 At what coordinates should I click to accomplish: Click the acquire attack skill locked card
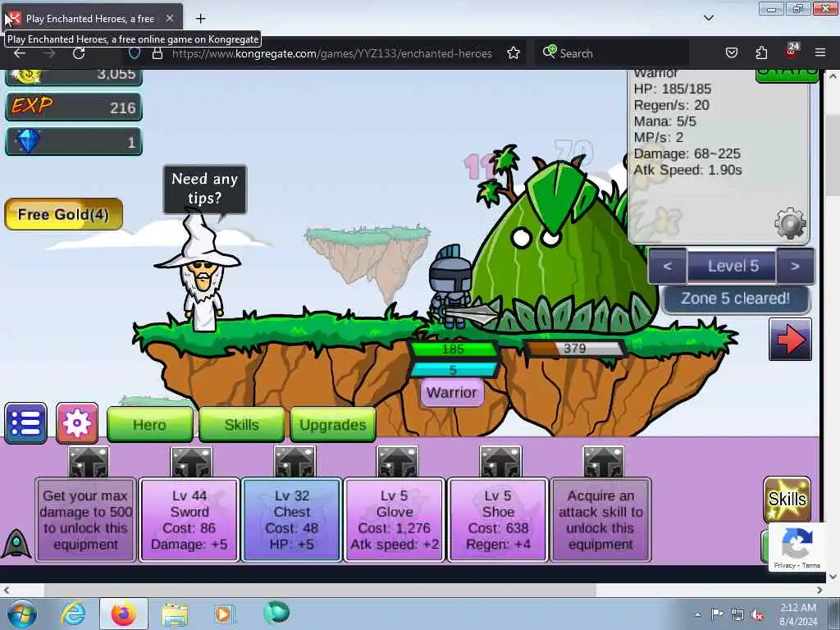(x=600, y=519)
